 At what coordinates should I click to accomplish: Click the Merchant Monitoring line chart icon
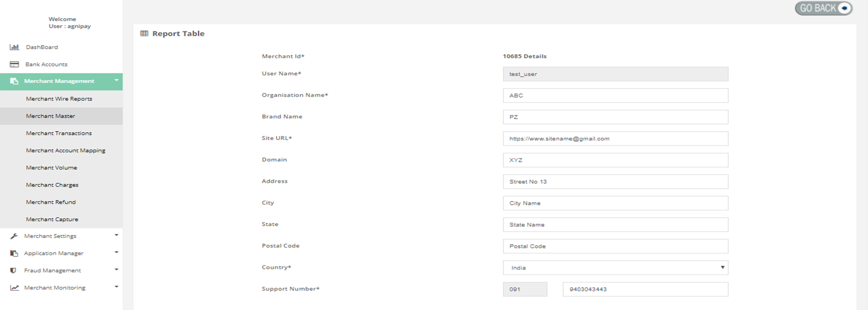pyautogui.click(x=14, y=288)
